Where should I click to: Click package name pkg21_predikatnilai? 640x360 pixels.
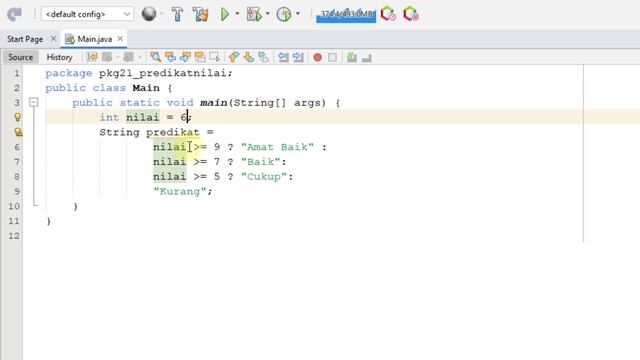[162, 73]
